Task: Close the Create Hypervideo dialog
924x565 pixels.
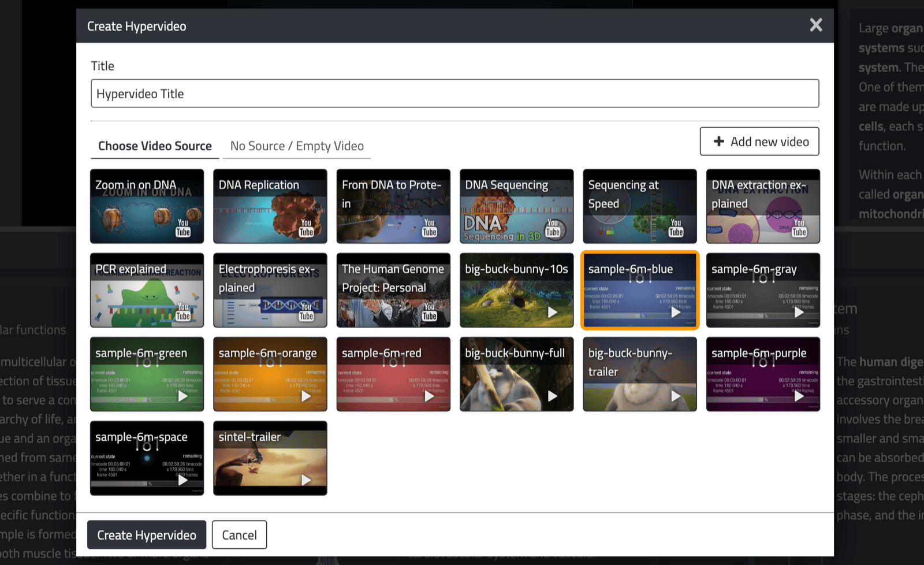Action: tap(815, 25)
